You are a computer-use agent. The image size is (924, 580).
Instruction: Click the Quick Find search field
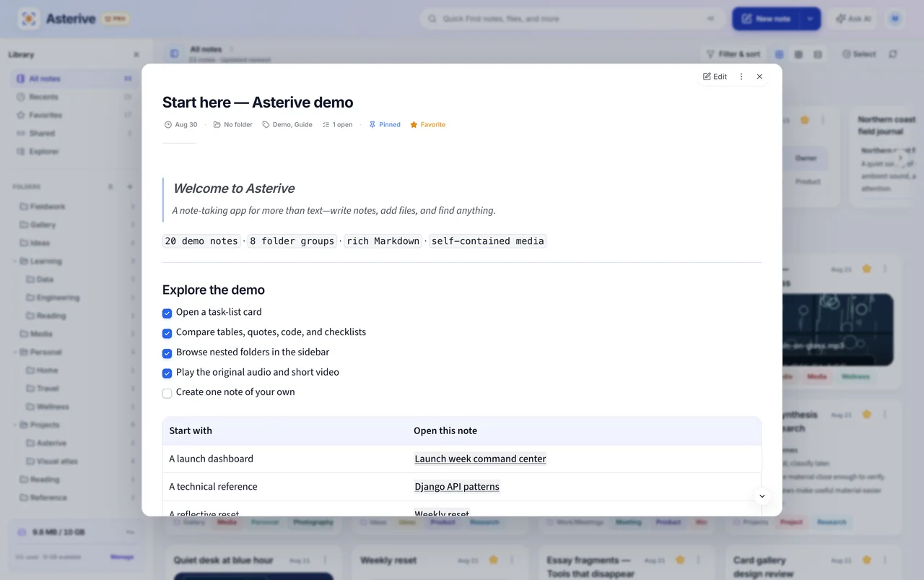[572, 19]
